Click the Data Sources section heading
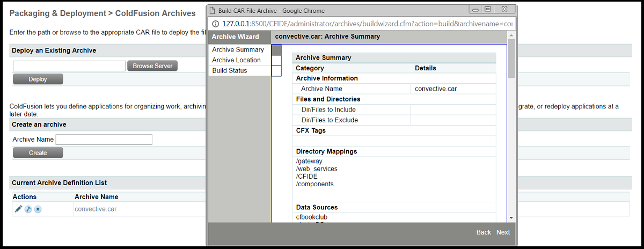 (317, 207)
